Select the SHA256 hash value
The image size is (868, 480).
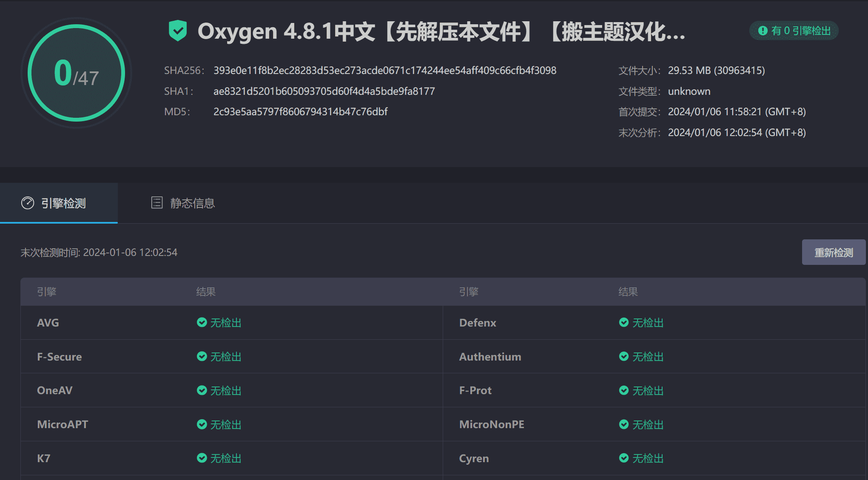tap(385, 70)
